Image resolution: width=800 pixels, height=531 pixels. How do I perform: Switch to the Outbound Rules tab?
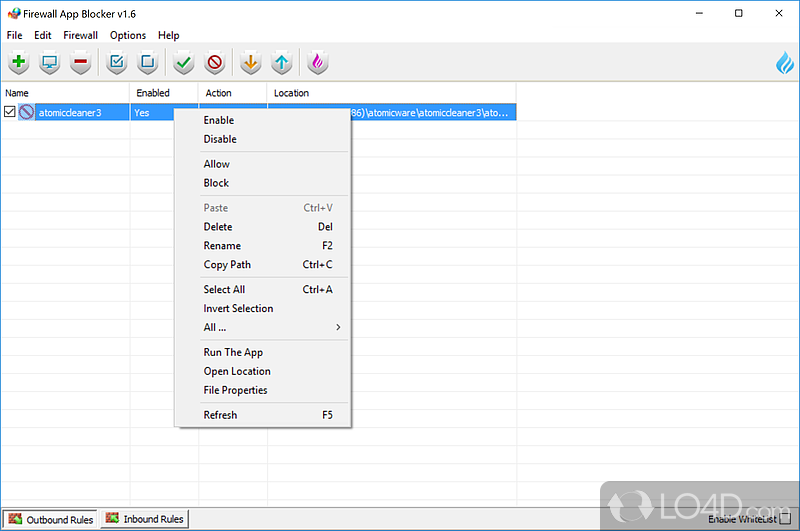51,519
